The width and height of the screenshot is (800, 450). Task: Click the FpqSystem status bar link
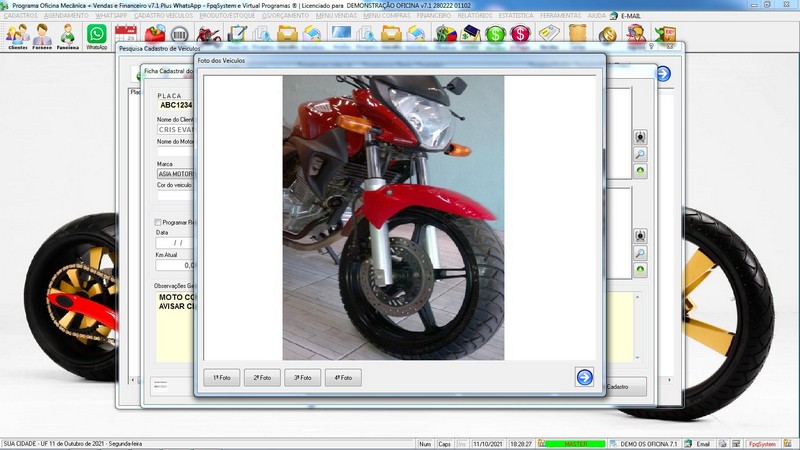(x=762, y=444)
